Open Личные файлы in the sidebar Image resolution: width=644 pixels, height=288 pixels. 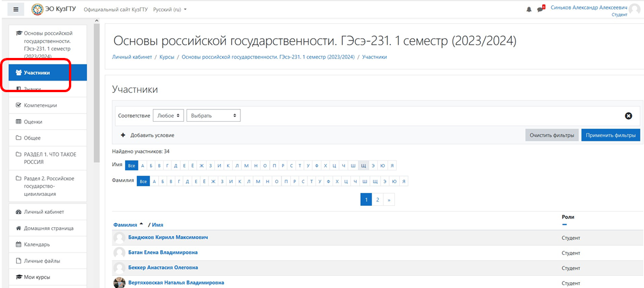[47, 260]
